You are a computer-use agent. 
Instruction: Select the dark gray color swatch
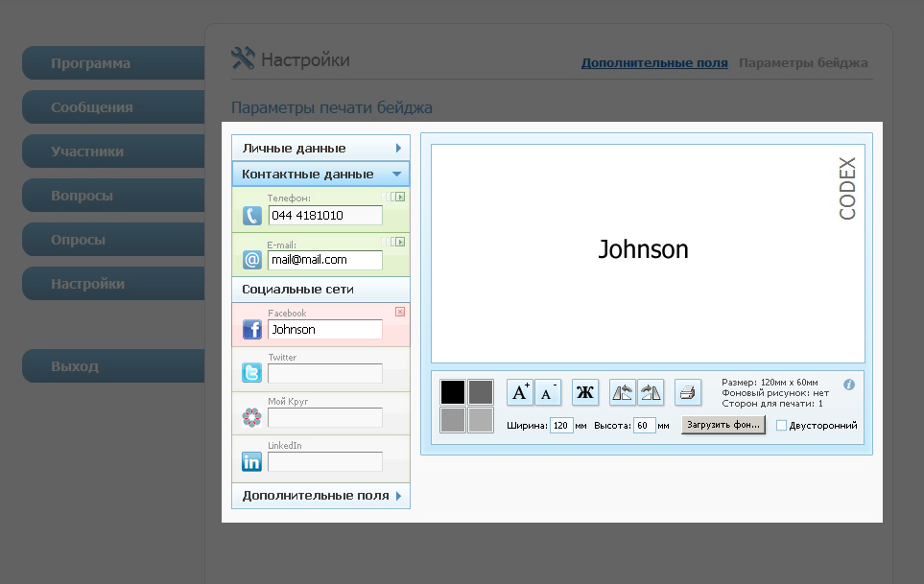click(481, 392)
